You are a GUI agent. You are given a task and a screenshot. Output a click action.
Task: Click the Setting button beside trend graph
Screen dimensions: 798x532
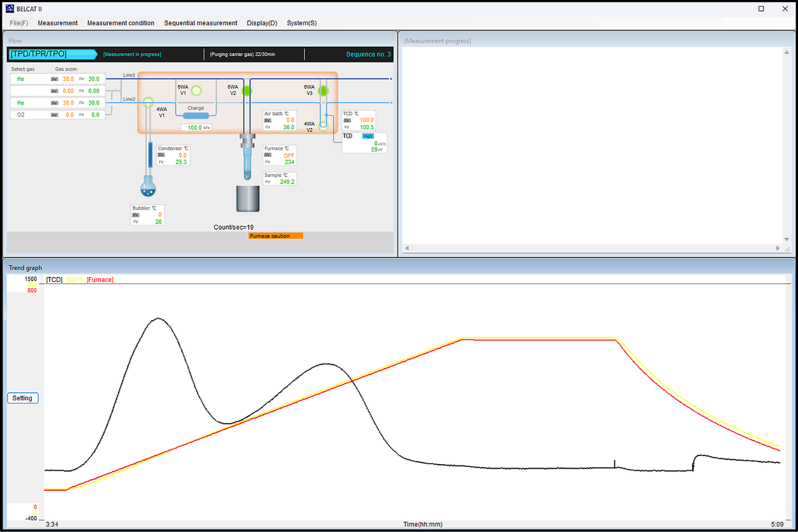tap(23, 398)
